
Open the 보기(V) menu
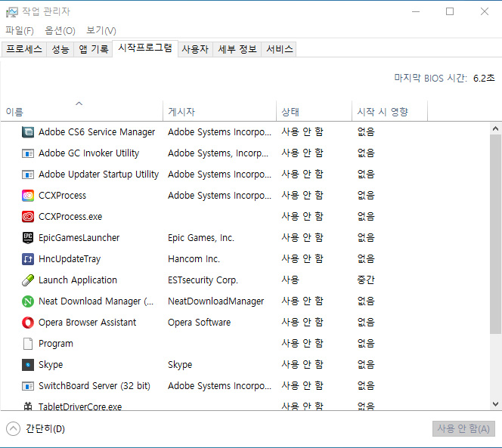(101, 30)
